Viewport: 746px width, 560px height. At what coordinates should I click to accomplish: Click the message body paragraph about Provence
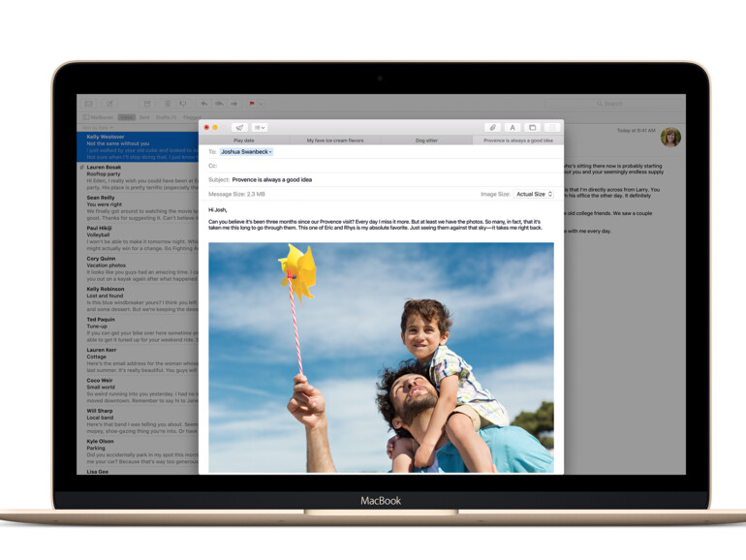pyautogui.click(x=375, y=225)
